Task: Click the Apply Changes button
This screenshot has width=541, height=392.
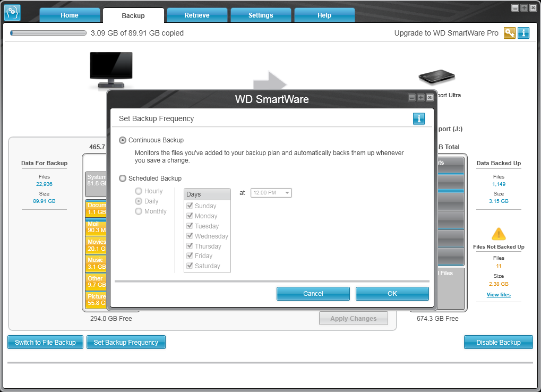Action: 353,319
